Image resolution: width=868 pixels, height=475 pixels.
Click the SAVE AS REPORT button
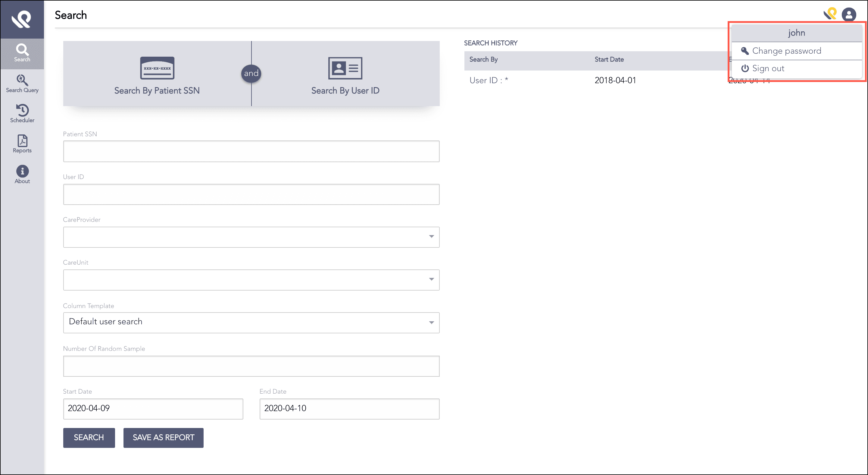(x=163, y=438)
